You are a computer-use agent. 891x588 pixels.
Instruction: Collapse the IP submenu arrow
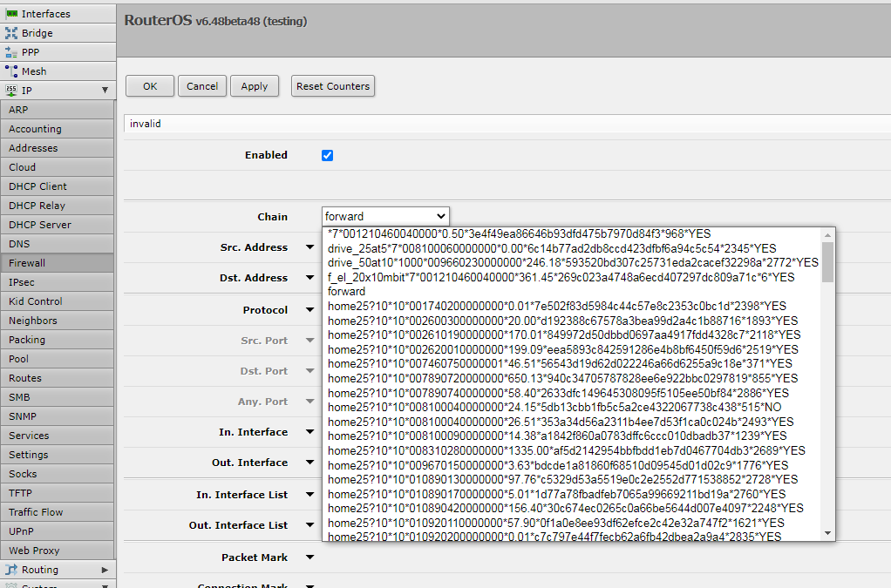point(105,91)
